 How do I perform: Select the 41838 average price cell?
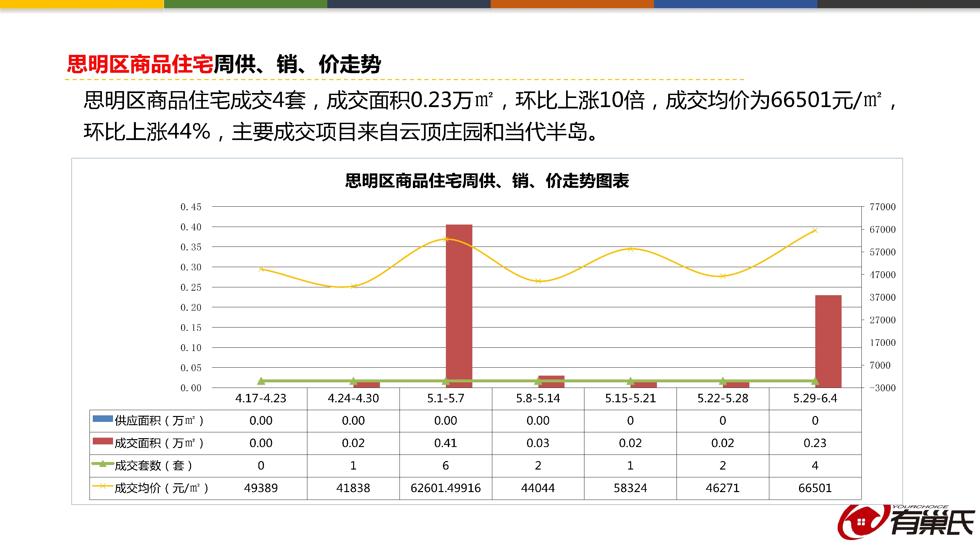(x=353, y=488)
